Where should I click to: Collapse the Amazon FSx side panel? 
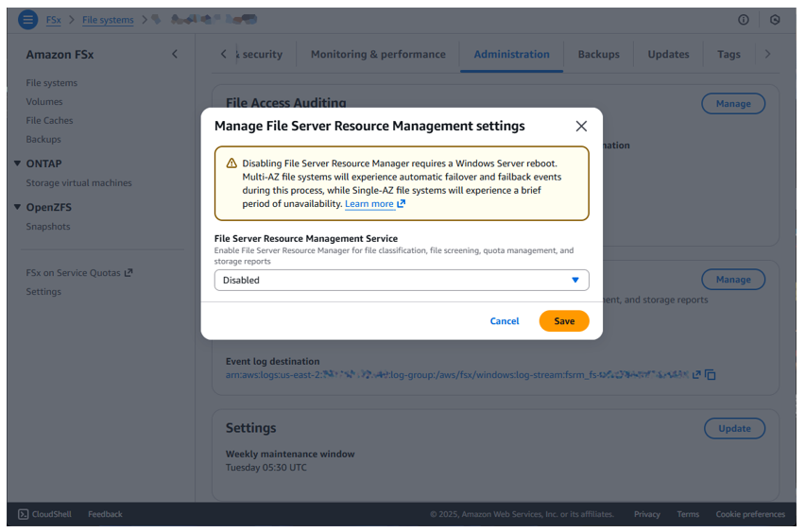click(175, 55)
